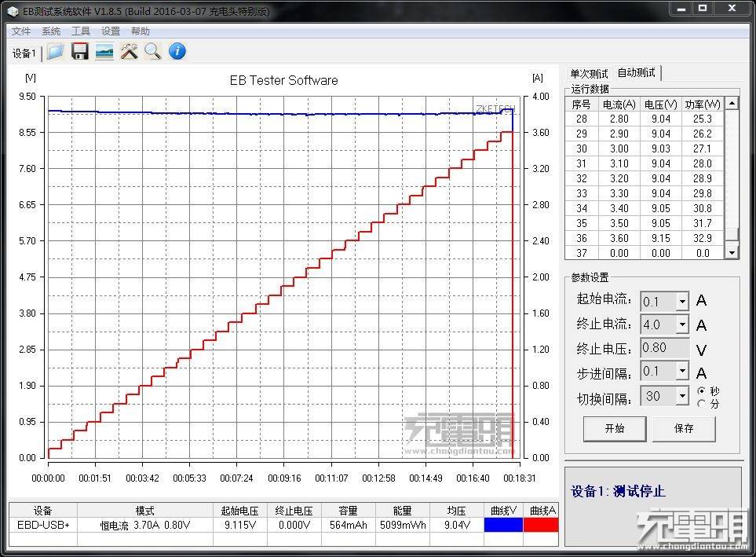Click the export image toolbar icon
This screenshot has width=756, height=557.
[x=104, y=50]
